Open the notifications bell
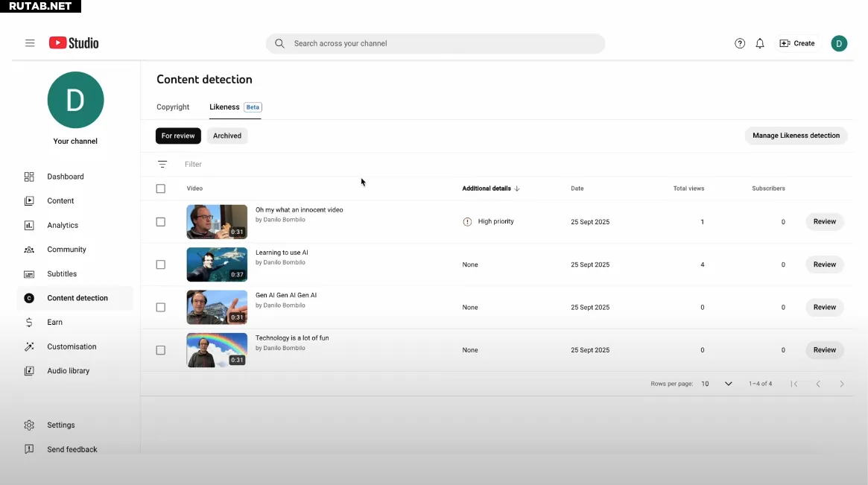This screenshot has width=868, height=485. click(760, 43)
